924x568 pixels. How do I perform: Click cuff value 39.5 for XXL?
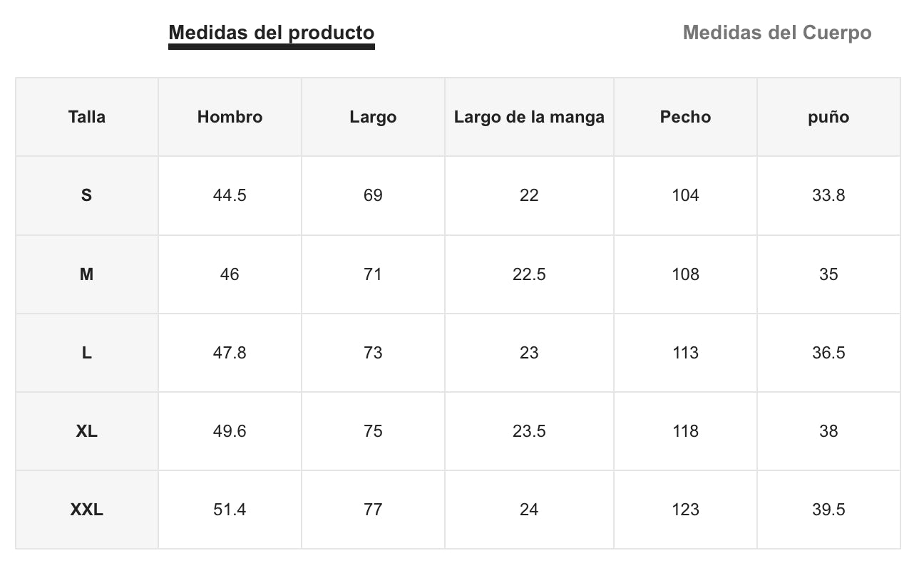tap(828, 510)
